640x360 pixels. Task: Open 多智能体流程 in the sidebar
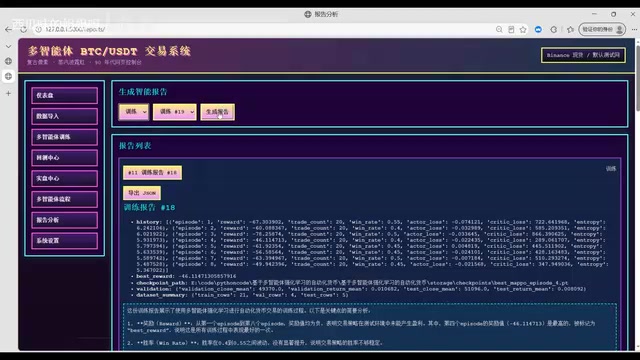(64, 199)
